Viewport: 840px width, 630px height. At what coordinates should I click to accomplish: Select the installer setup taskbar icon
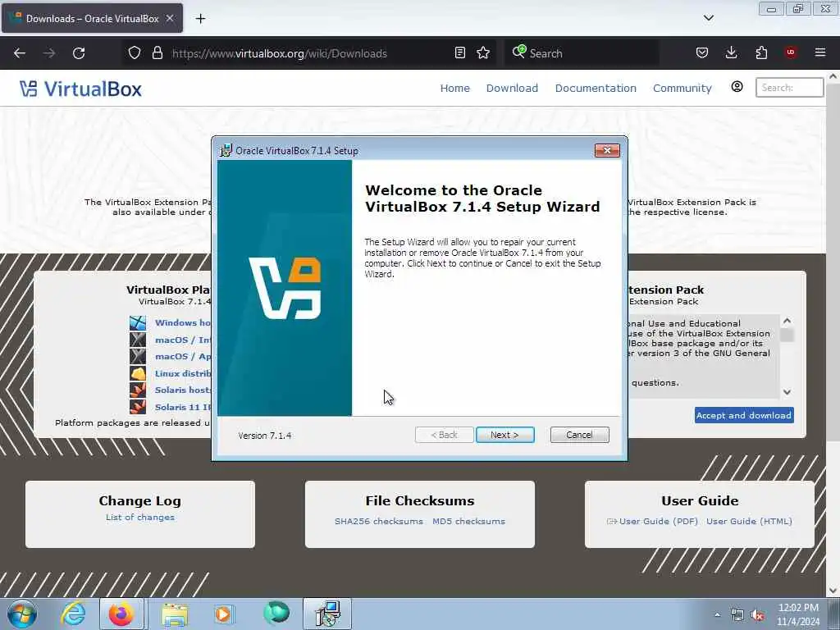[327, 614]
